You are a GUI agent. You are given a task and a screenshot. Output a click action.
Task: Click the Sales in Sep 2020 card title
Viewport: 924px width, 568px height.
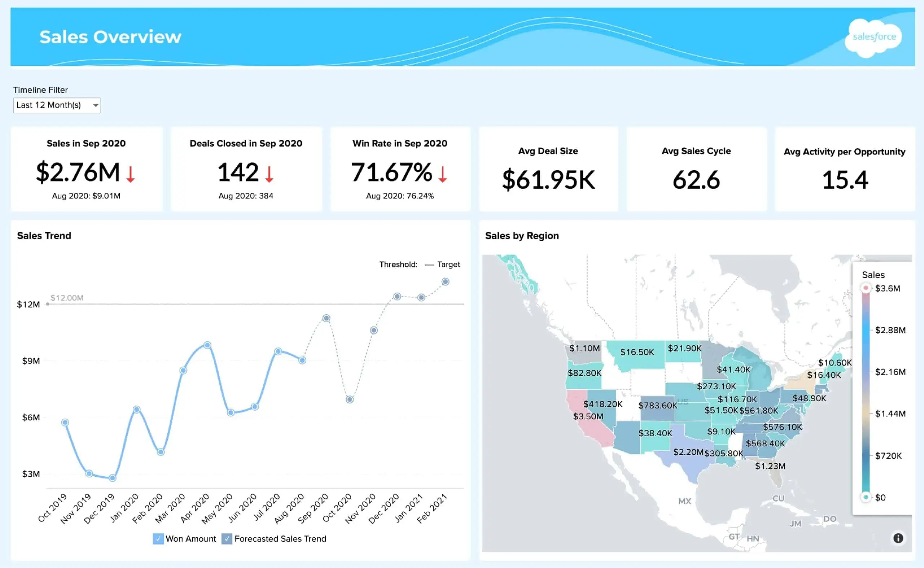(x=86, y=143)
